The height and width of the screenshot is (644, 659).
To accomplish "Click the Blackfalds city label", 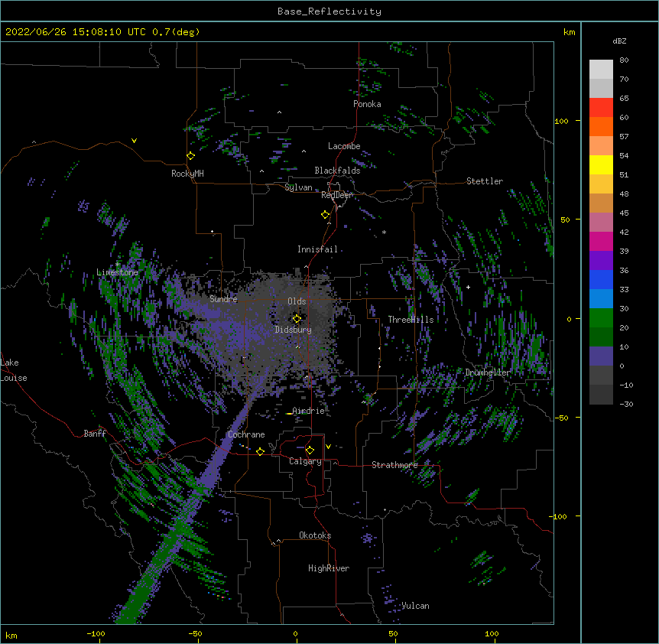I will 337,171.
